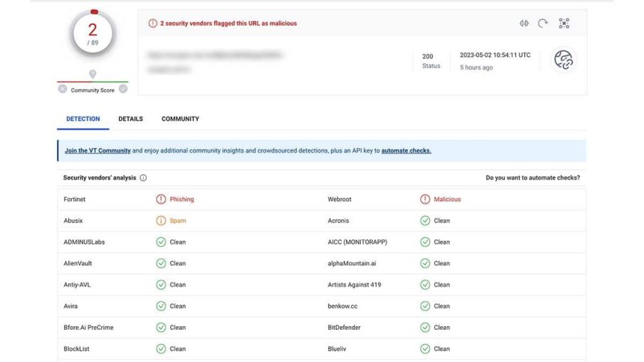The width and height of the screenshot is (644, 362).
Task: Click the AlienVault clean checkmark icon
Action: [161, 263]
